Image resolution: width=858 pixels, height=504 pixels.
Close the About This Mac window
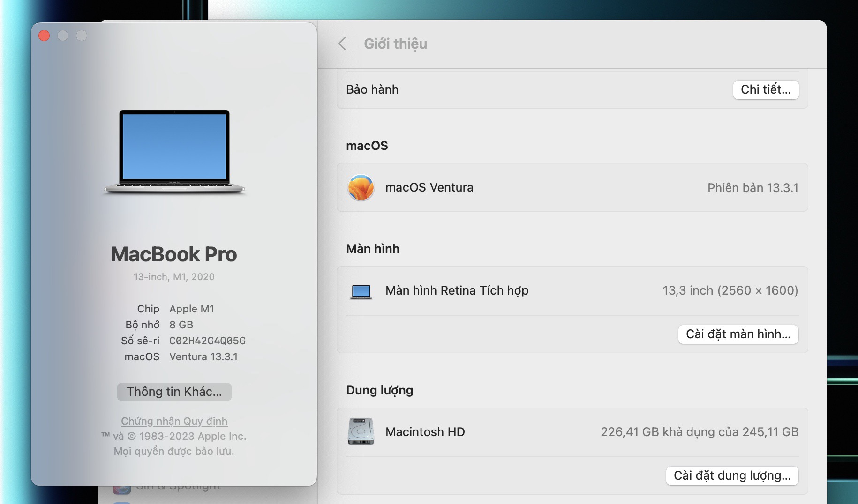(x=44, y=36)
